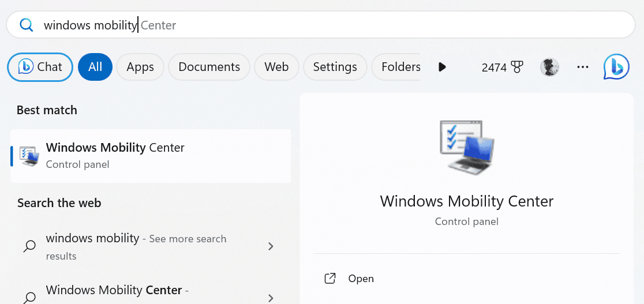Switch to the Apps filter tab
The height and width of the screenshot is (304, 644).
(x=140, y=66)
